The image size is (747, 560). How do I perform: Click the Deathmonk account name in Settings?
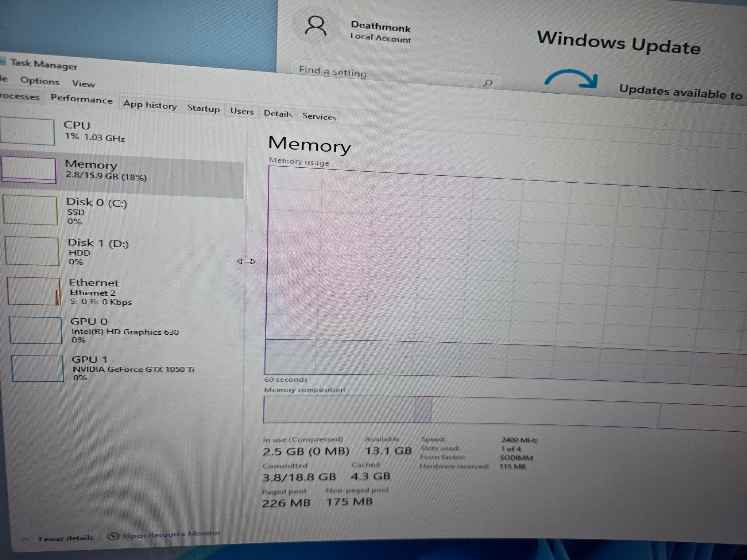[x=380, y=27]
